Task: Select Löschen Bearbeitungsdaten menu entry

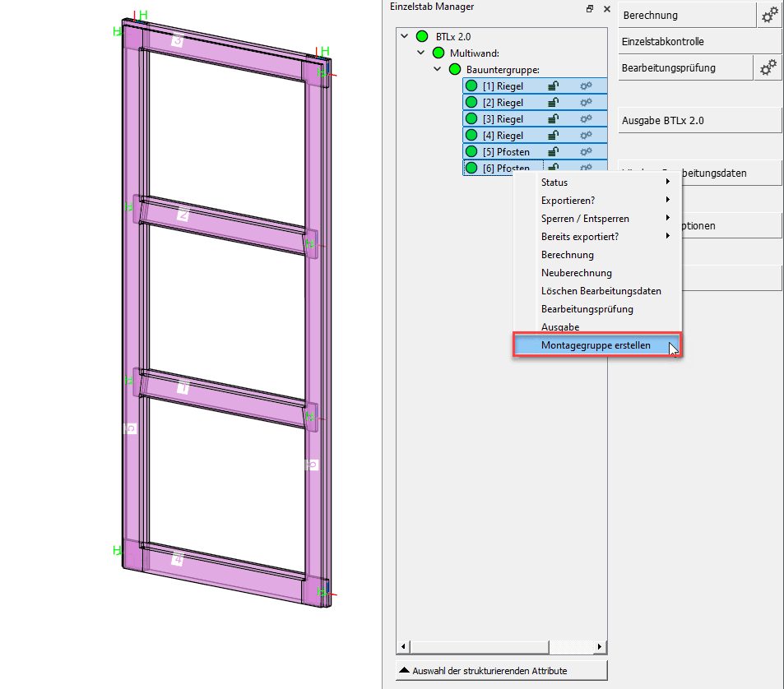Action: (597, 291)
